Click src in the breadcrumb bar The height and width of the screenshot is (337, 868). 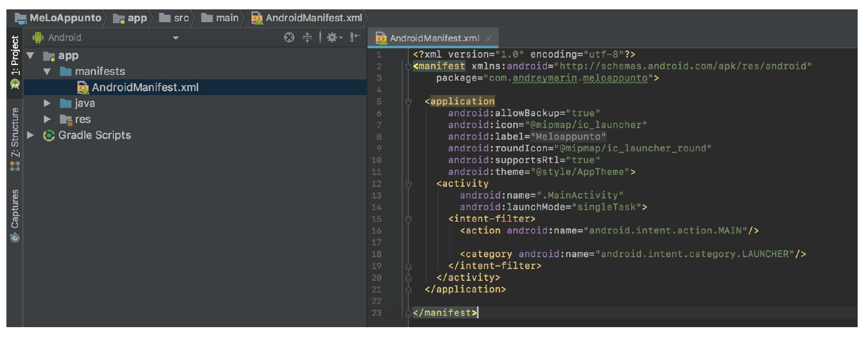pos(181,18)
